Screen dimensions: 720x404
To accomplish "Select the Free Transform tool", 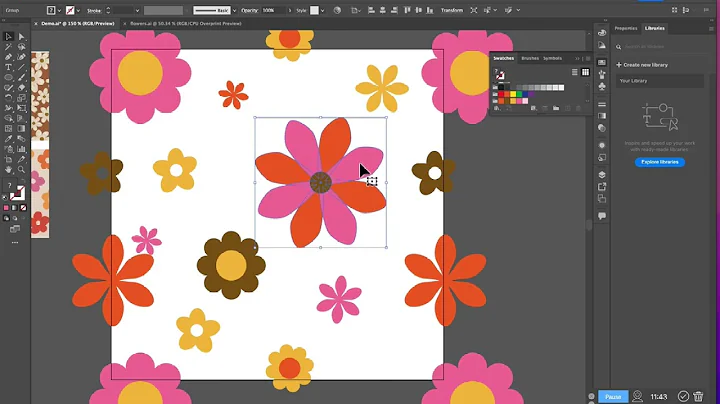I will point(22,108).
